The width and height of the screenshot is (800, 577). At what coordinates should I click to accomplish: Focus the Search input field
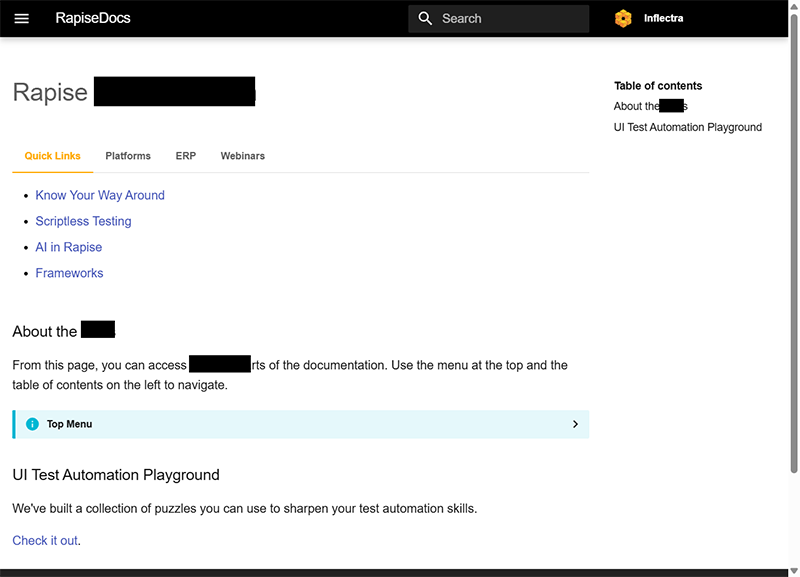tap(510, 18)
